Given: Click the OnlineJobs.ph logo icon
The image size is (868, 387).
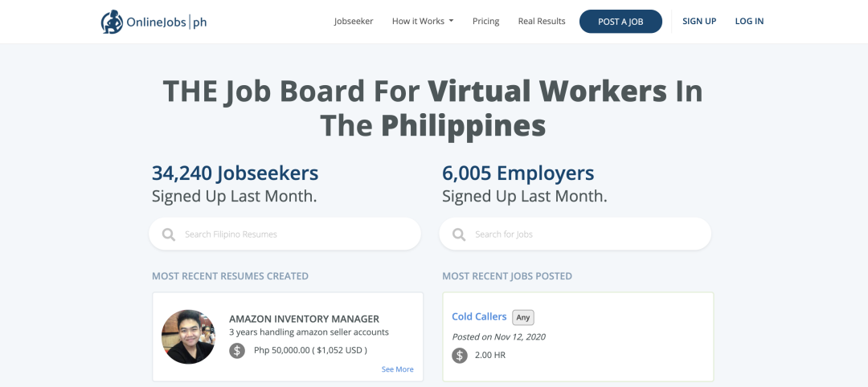Looking at the screenshot, I should [112, 22].
